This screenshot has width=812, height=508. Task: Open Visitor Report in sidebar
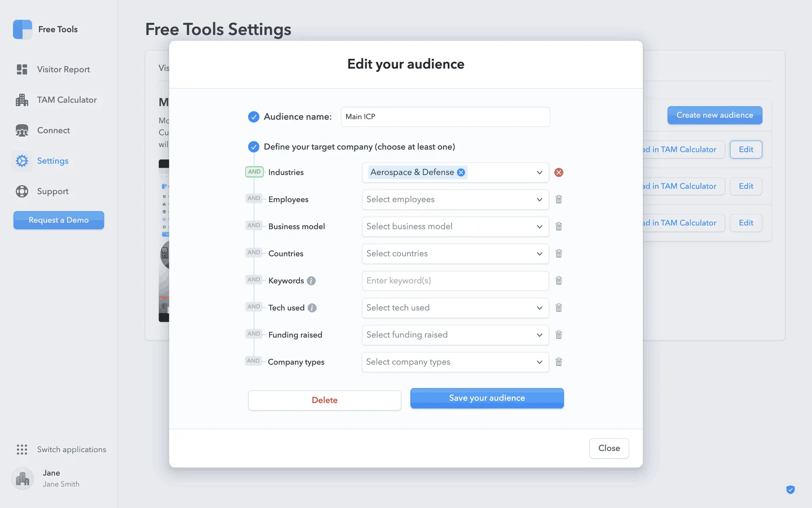[63, 69]
